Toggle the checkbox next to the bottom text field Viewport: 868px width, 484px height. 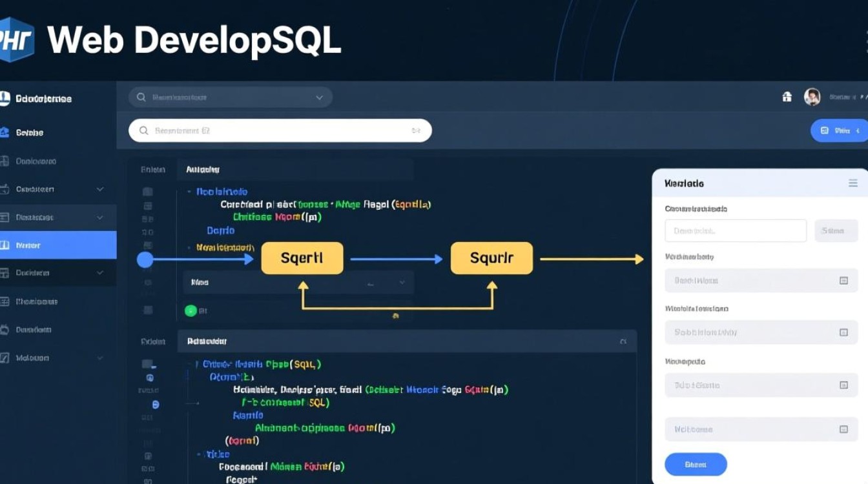tap(843, 429)
